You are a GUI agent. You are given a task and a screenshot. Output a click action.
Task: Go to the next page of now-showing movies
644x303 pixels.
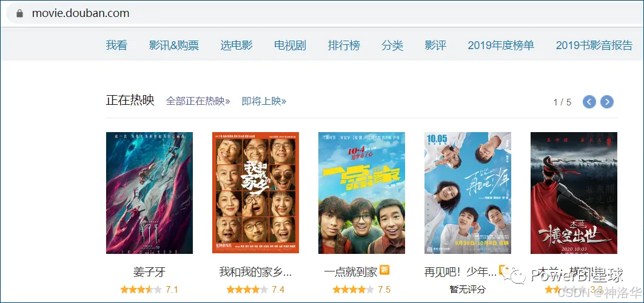tap(607, 102)
